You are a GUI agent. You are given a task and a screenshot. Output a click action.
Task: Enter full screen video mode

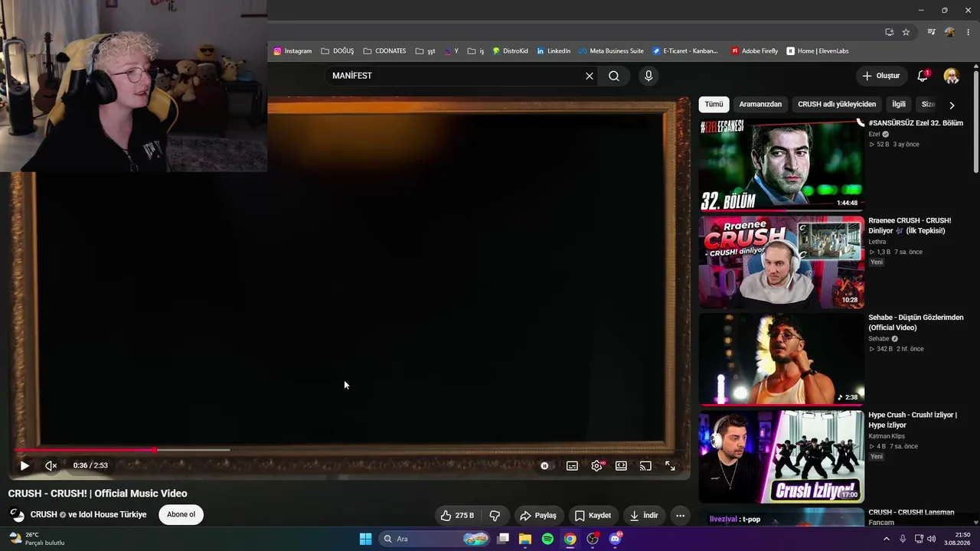(670, 465)
